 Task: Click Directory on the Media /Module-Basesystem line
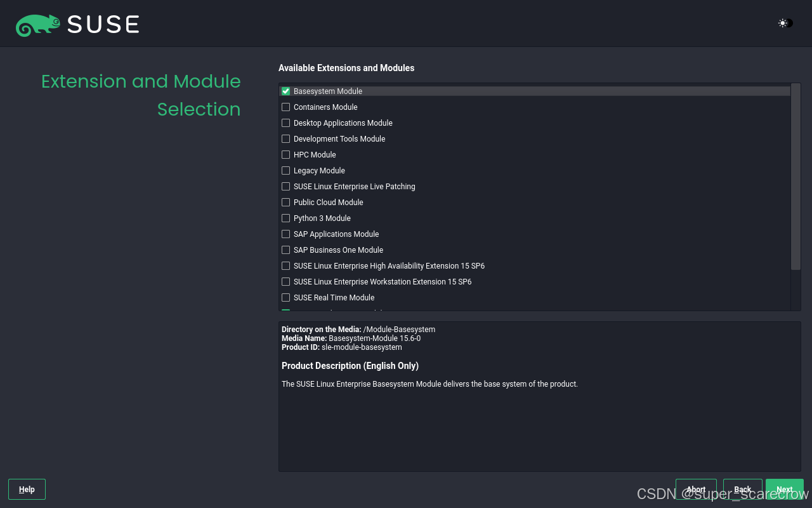click(358, 330)
